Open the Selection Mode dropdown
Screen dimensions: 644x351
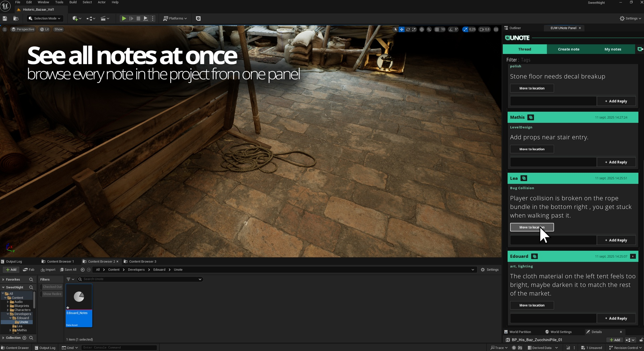45,18
